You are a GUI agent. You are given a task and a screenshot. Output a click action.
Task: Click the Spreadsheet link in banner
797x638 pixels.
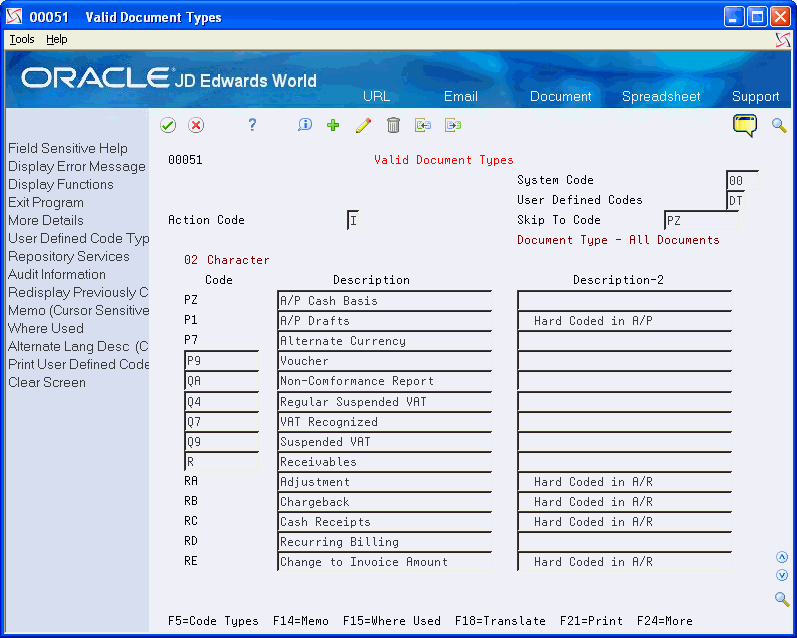tap(661, 96)
